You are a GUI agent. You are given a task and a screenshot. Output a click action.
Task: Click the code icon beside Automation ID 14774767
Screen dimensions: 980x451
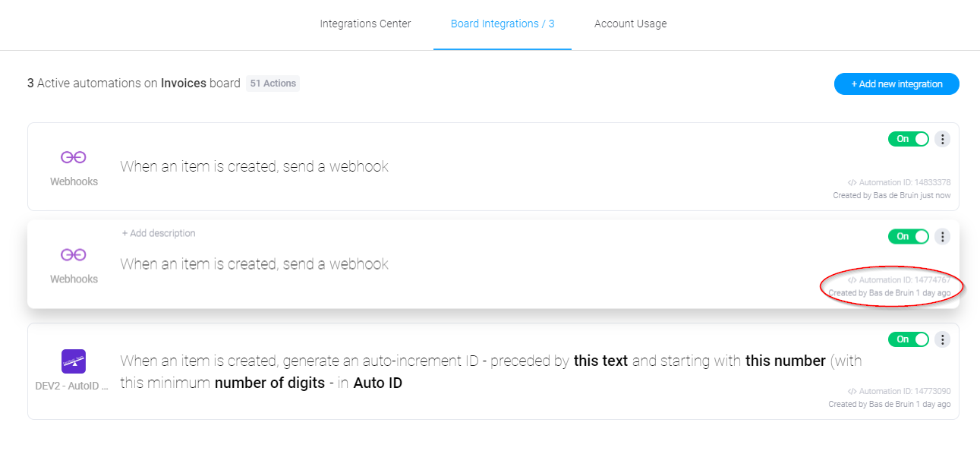pos(852,280)
